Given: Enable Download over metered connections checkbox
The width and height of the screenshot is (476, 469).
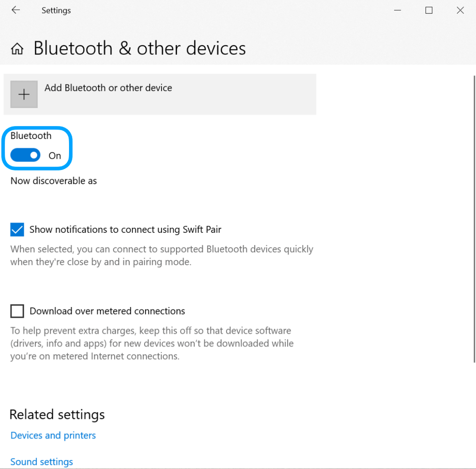Looking at the screenshot, I should (x=17, y=311).
